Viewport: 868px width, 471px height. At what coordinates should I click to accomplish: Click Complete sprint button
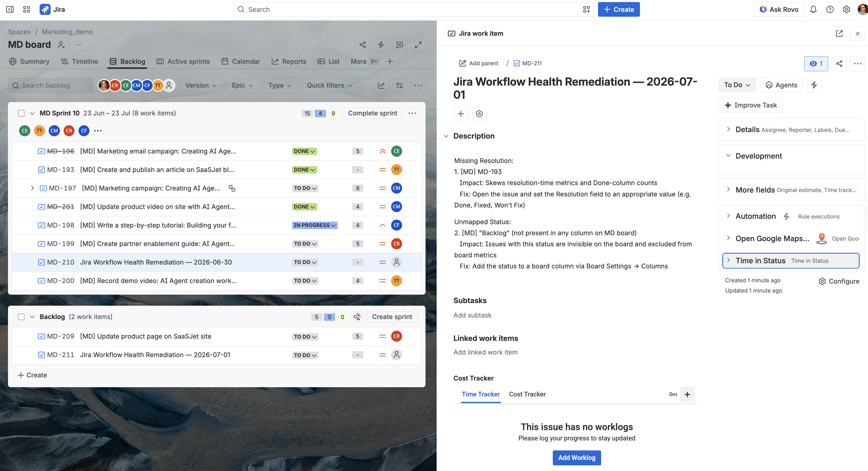coord(373,114)
